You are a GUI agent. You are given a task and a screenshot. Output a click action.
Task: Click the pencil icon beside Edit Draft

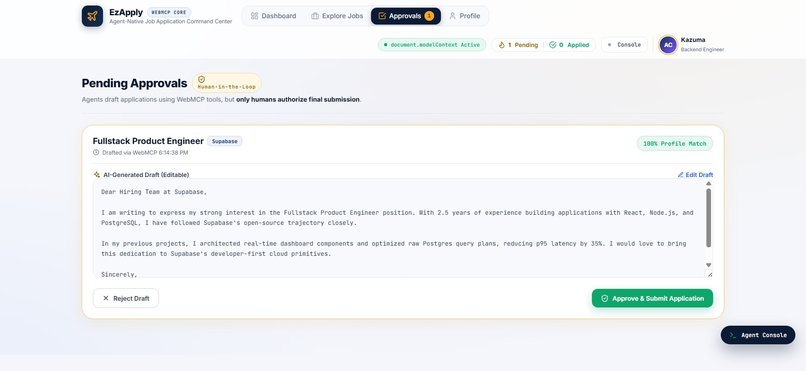(x=680, y=175)
